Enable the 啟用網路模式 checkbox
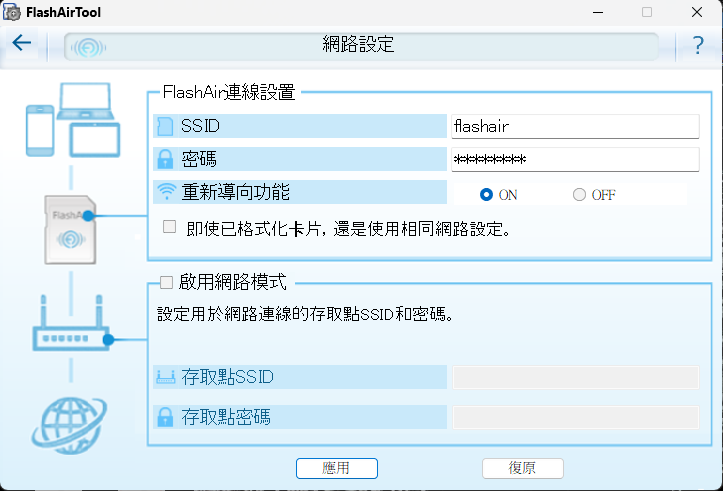This screenshot has width=723, height=491. point(166,282)
